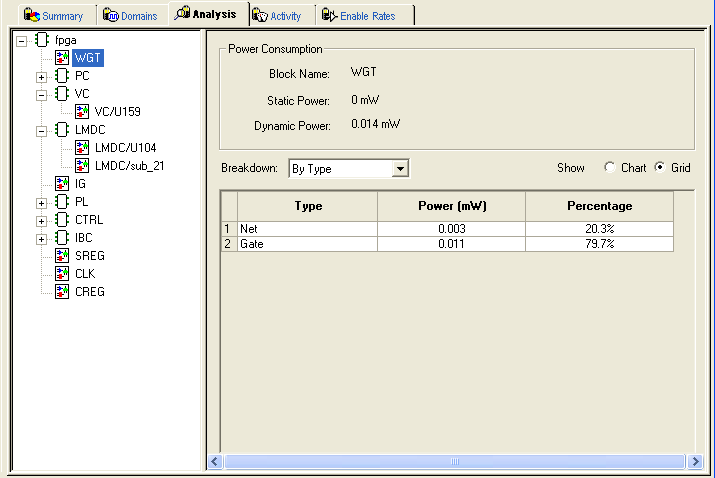Viewport: 715px width, 478px height.
Task: Expand the PC tree node
Action: 41,76
